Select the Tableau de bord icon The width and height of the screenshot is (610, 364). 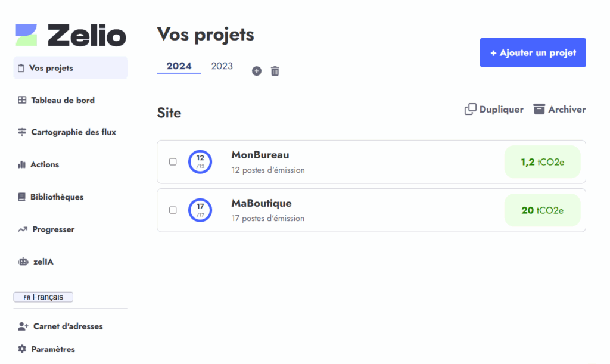[x=22, y=100]
